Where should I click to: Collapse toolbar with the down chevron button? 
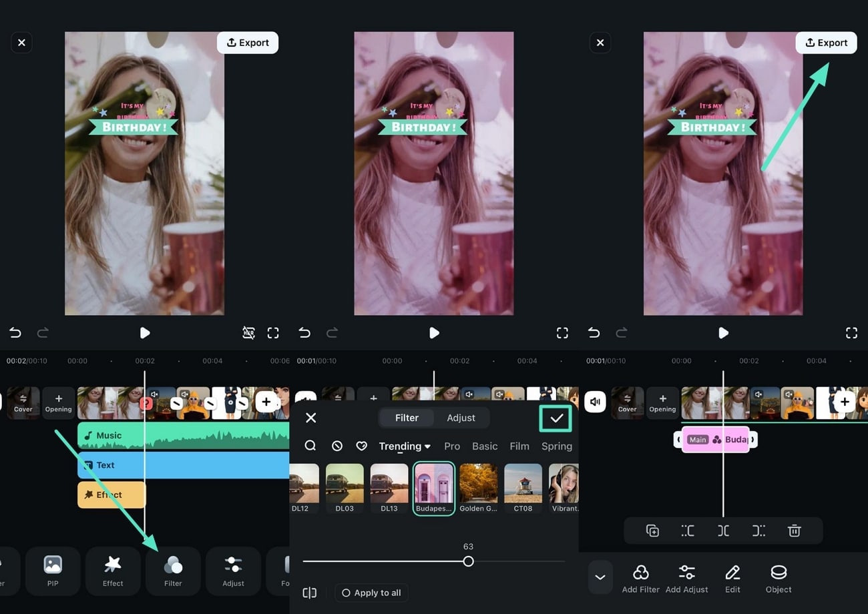(x=600, y=577)
